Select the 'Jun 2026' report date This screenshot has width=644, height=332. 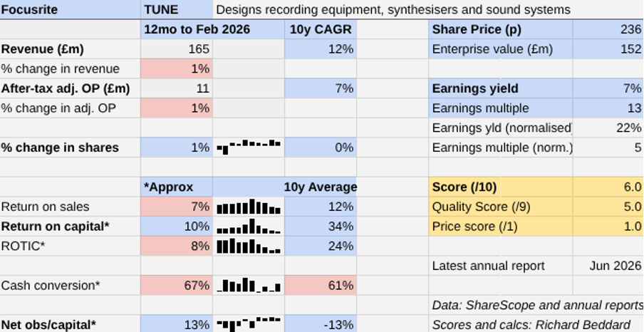point(608,266)
